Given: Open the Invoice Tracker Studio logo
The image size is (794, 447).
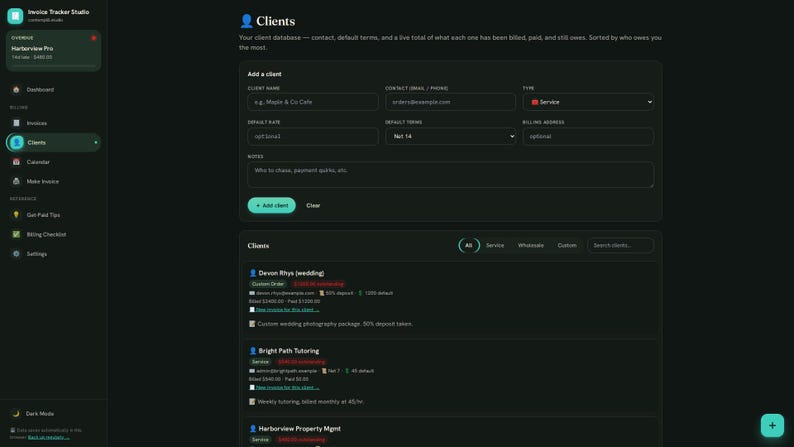Looking at the screenshot, I should [15, 16].
